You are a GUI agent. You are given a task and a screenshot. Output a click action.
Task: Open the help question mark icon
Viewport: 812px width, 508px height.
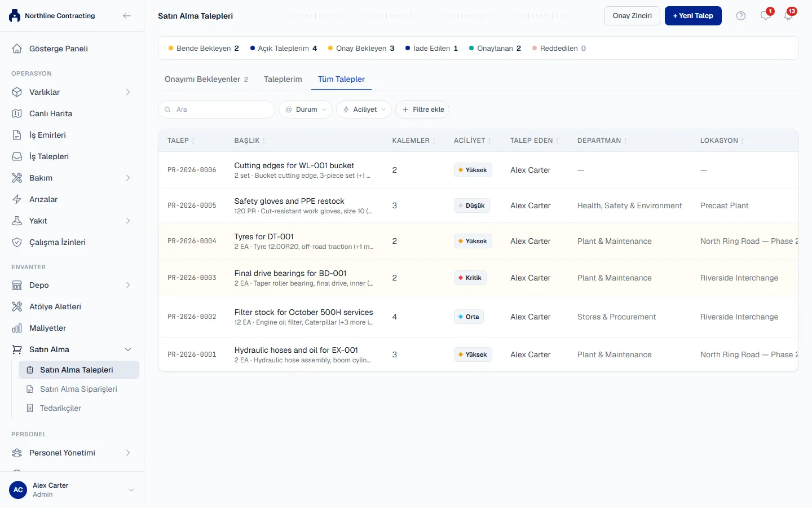[x=741, y=16]
